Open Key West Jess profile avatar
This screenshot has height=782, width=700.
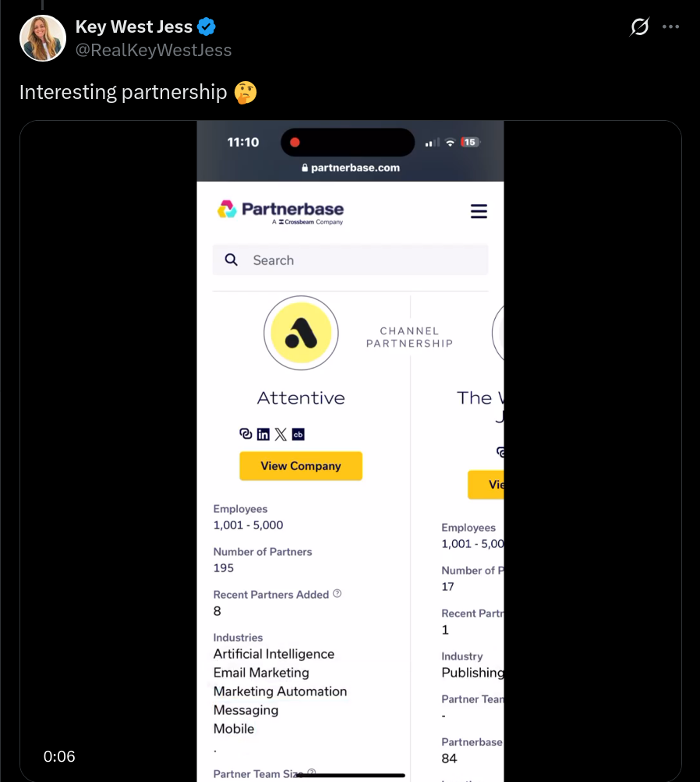pos(43,38)
